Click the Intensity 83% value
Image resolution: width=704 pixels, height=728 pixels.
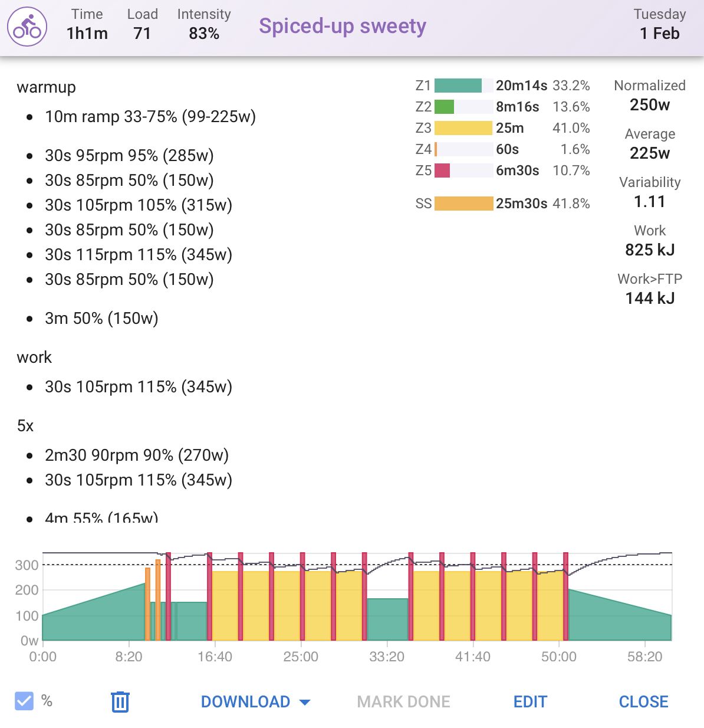click(204, 34)
